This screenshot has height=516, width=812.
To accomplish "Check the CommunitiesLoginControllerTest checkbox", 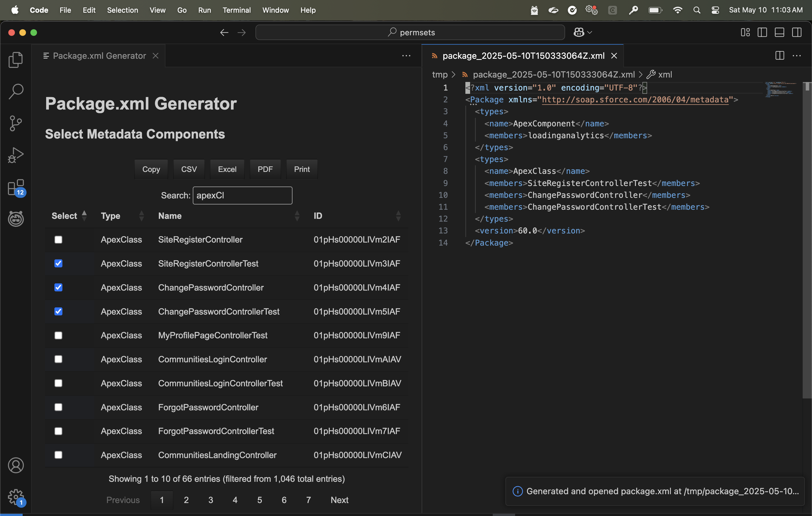I will coord(58,383).
